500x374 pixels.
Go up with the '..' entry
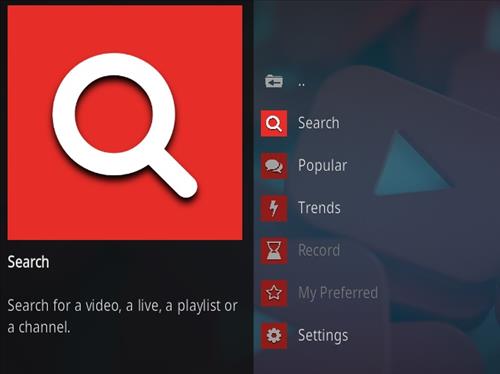[302, 84]
